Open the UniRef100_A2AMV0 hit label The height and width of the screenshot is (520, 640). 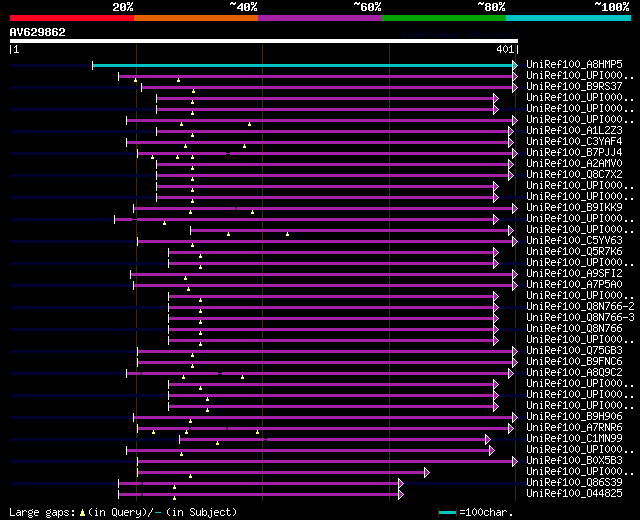tap(574, 163)
